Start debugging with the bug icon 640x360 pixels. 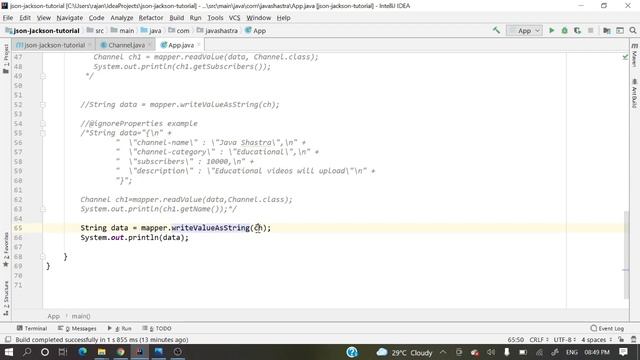564,30
